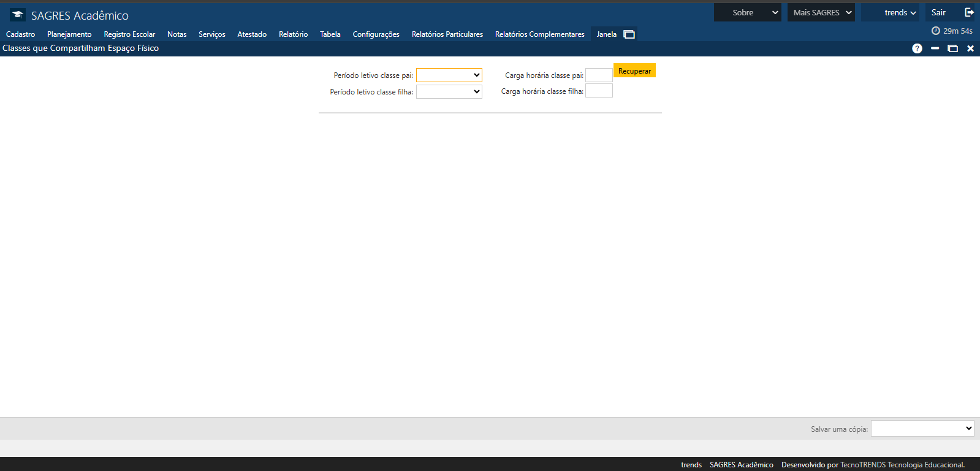
Task: Open the Salvar uma cópia dropdown
Action: pos(922,428)
